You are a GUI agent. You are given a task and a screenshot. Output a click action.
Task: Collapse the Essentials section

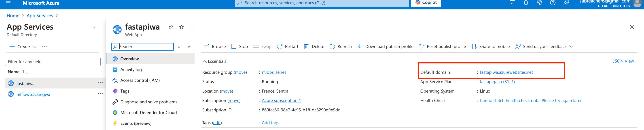[x=205, y=61]
